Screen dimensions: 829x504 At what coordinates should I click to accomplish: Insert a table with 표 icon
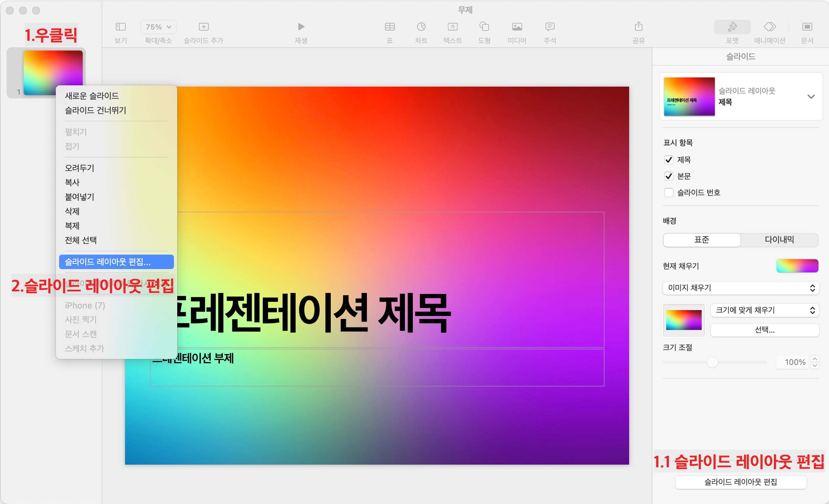(x=390, y=27)
